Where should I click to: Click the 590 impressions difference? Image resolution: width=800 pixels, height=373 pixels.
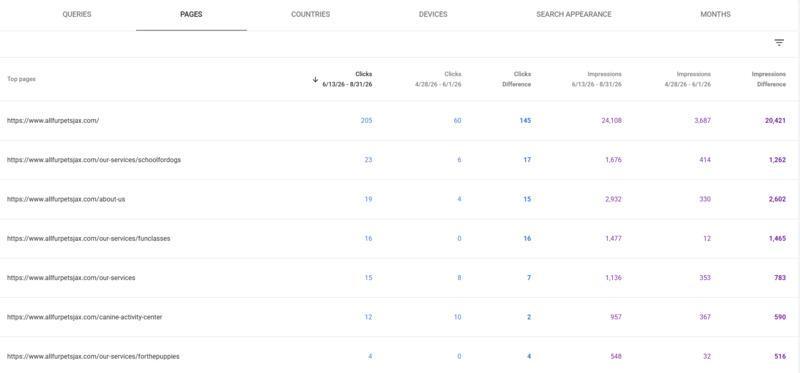point(780,317)
